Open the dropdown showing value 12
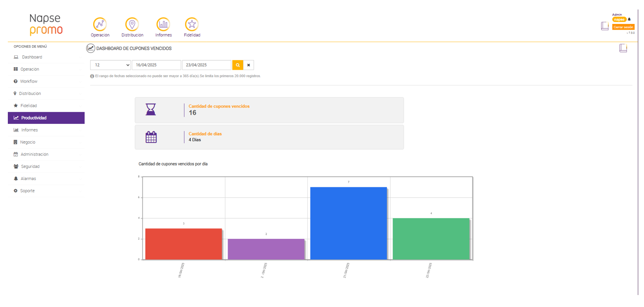The image size is (644, 307). click(x=110, y=65)
